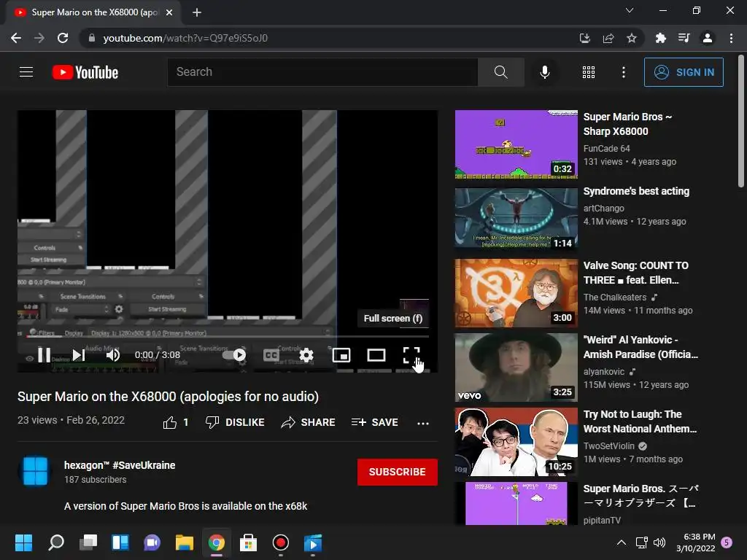This screenshot has height=560, width=747.
Task: Click the red SUBSCRIBE button
Action: 398,472
